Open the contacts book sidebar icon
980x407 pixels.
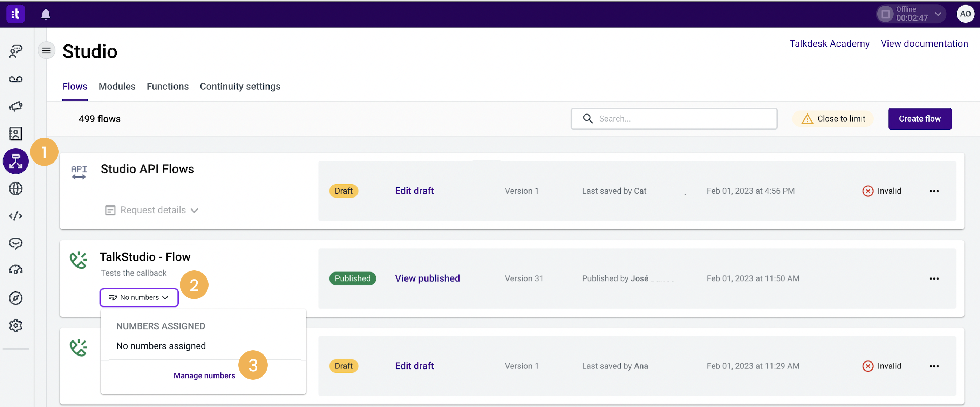tap(16, 134)
